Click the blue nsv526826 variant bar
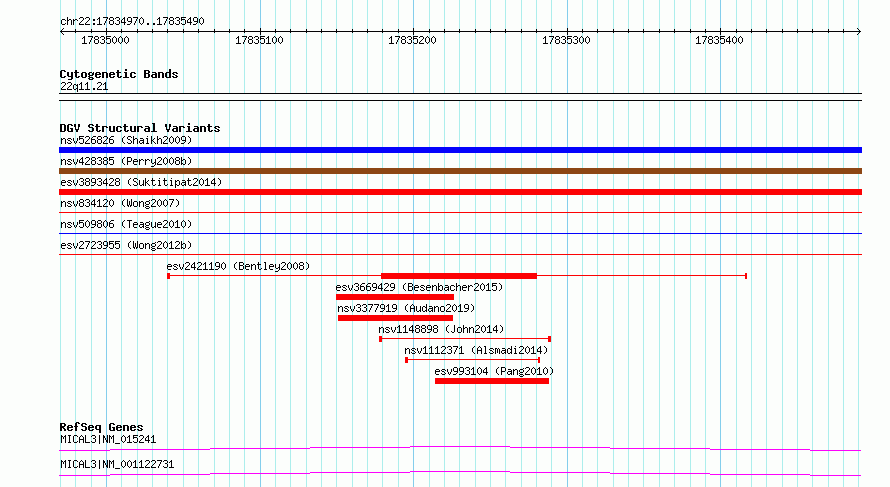This screenshot has width=890, height=487. [460, 150]
